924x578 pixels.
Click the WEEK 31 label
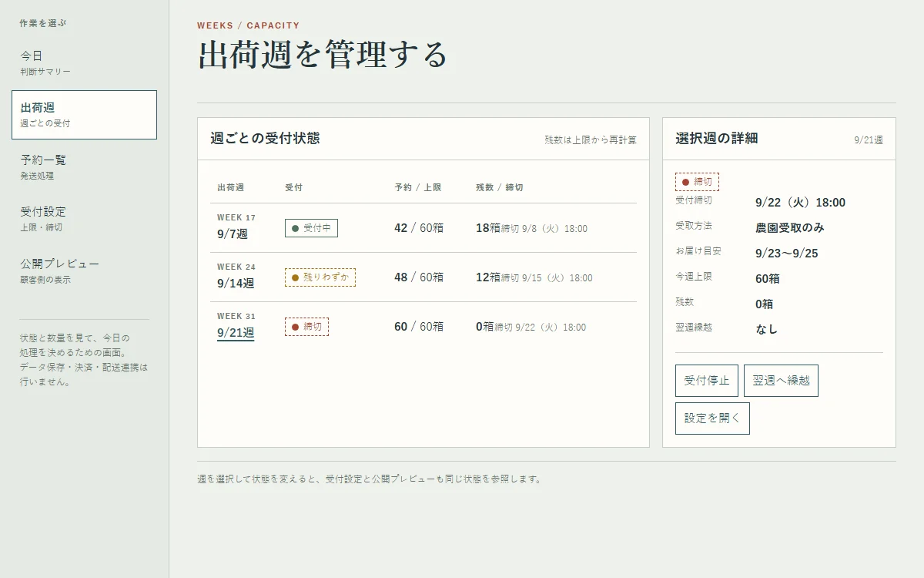click(x=236, y=316)
